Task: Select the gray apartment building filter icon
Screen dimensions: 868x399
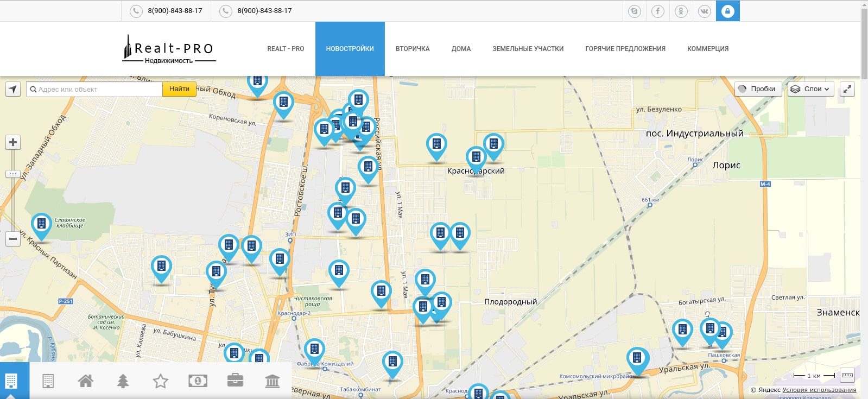Action: [x=48, y=381]
